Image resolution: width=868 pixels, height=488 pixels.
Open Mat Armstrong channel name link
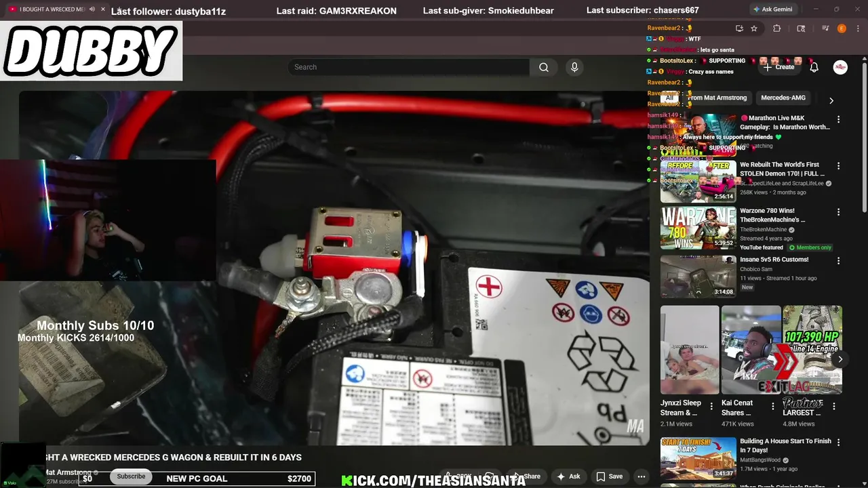tap(68, 472)
